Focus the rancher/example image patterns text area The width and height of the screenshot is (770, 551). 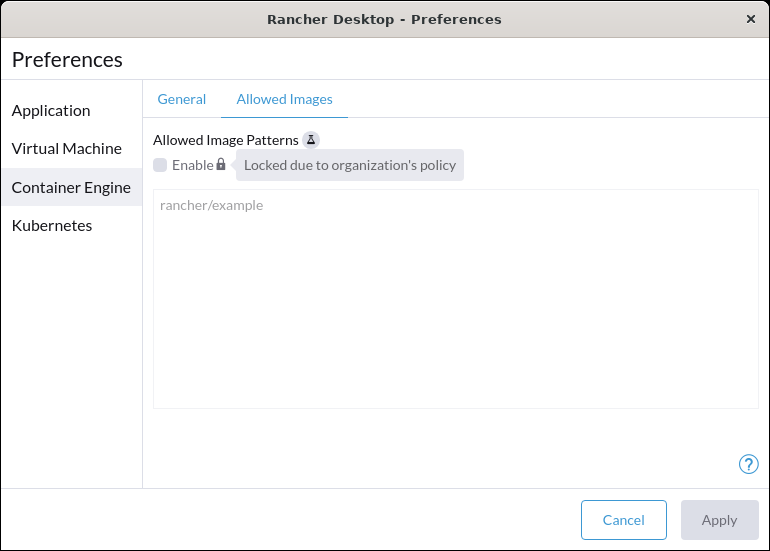[x=456, y=299]
